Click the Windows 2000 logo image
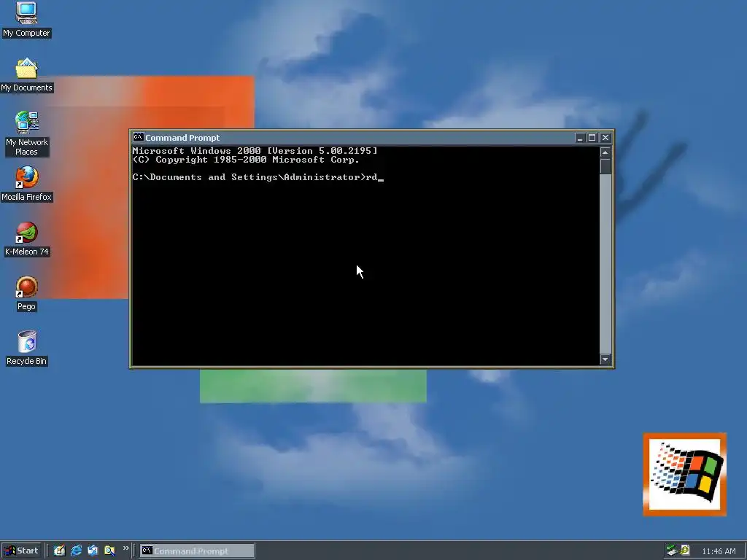Viewport: 747px width, 560px height. pos(684,474)
